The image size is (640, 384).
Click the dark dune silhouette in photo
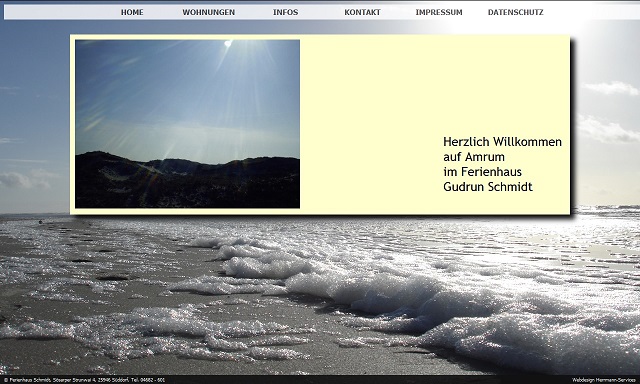187,182
